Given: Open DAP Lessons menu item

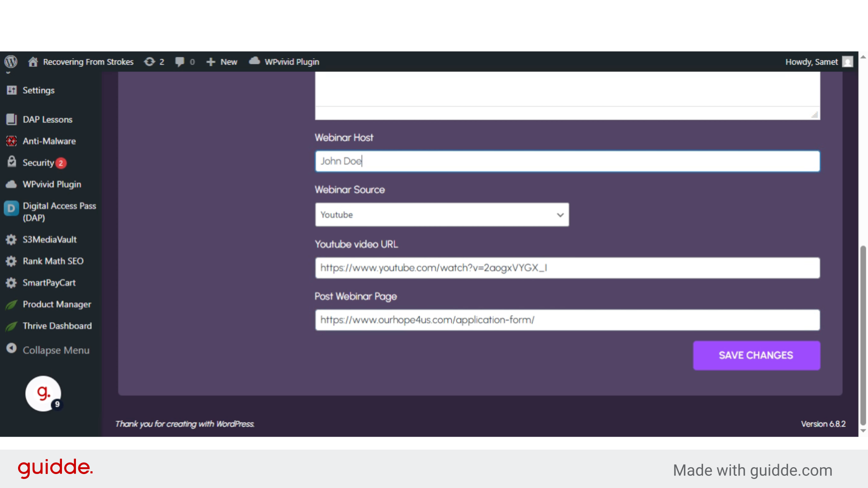Looking at the screenshot, I should [47, 120].
